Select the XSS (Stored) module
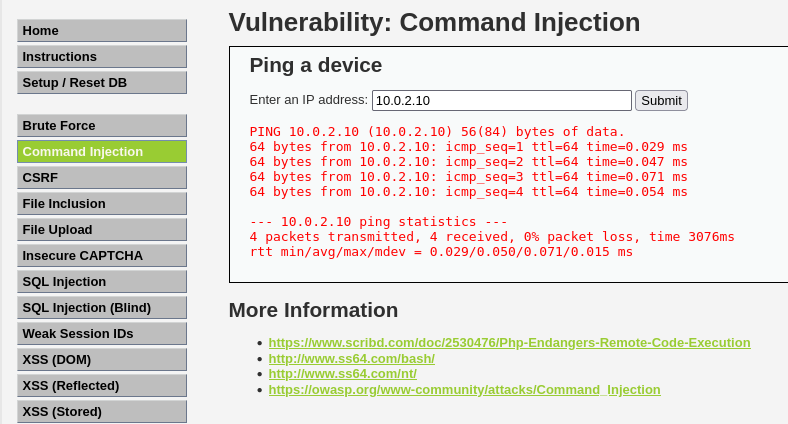The height and width of the screenshot is (424, 788). point(101,411)
